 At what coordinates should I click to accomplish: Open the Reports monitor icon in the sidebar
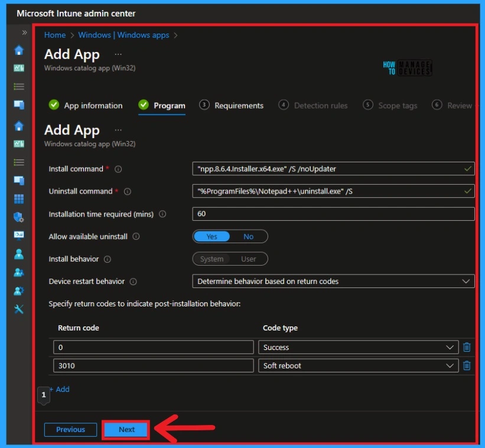(19, 235)
